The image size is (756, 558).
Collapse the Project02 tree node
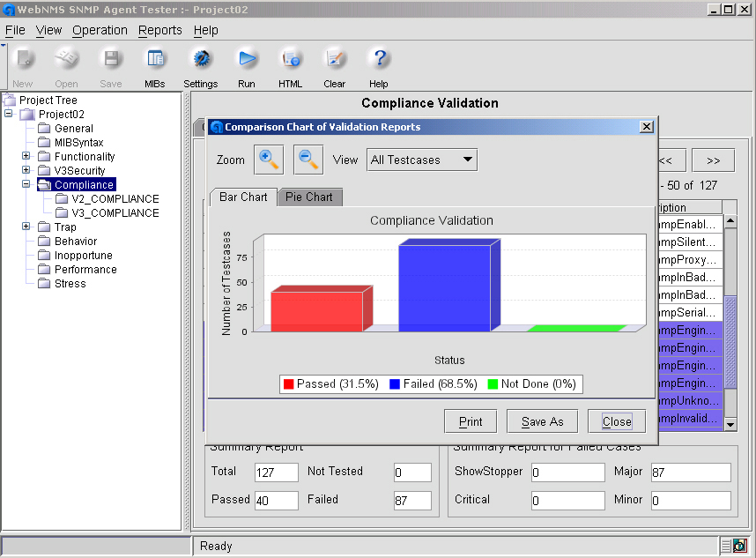(9, 114)
